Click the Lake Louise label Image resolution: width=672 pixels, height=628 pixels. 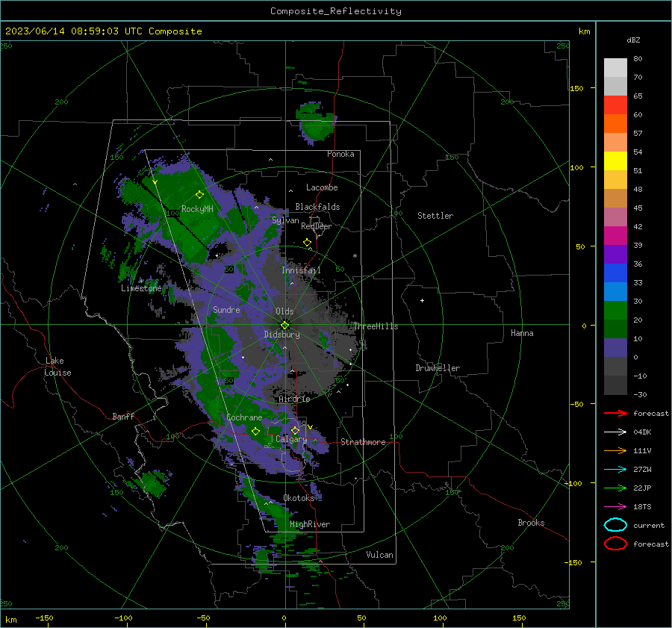pos(57,367)
